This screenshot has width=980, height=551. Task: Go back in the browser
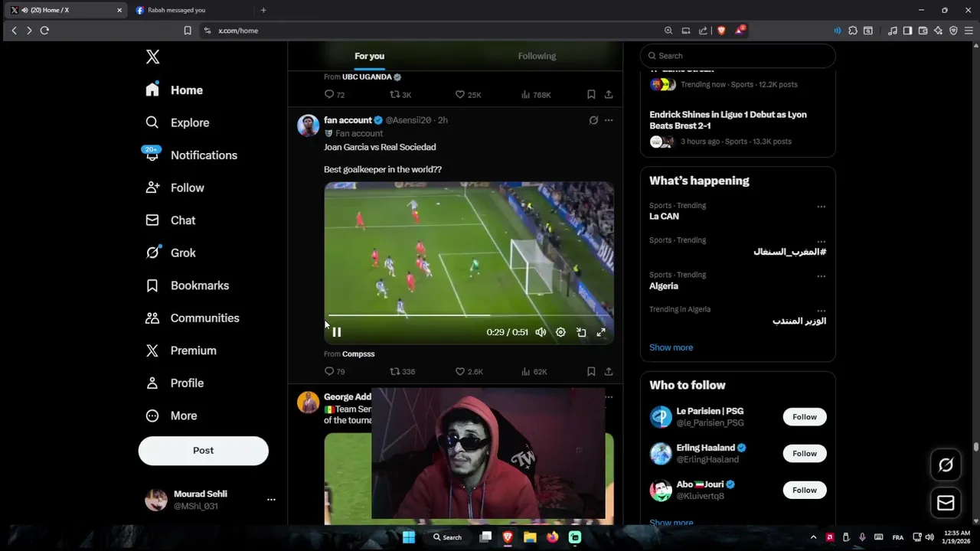click(14, 31)
